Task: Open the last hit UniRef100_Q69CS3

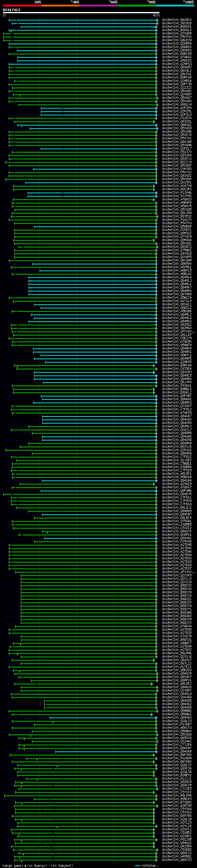Action: pyautogui.click(x=176, y=860)
